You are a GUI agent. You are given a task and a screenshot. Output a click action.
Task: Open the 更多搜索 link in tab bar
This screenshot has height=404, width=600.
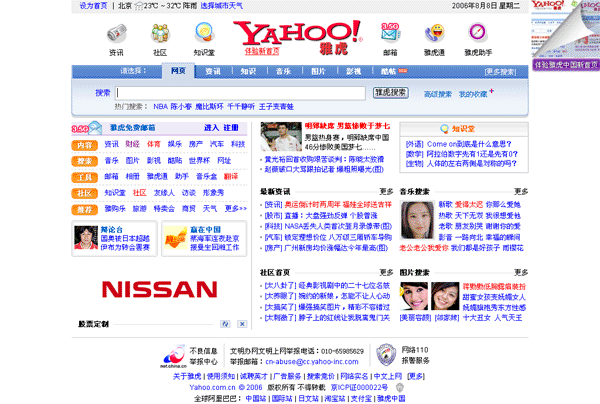[501, 72]
